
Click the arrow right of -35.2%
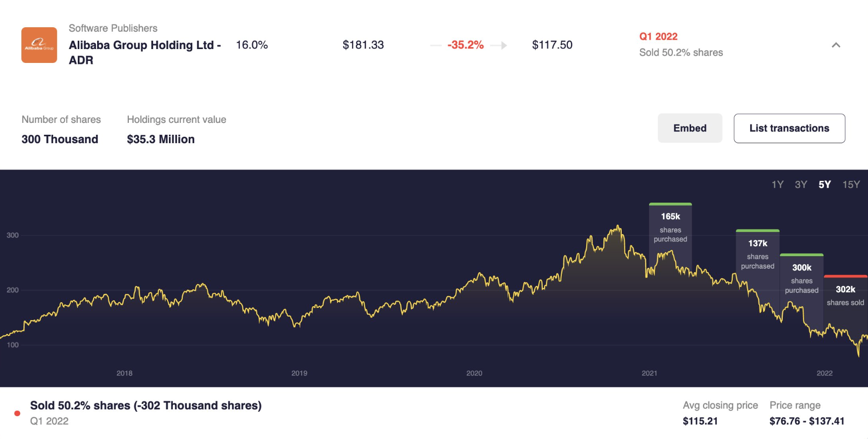499,46
